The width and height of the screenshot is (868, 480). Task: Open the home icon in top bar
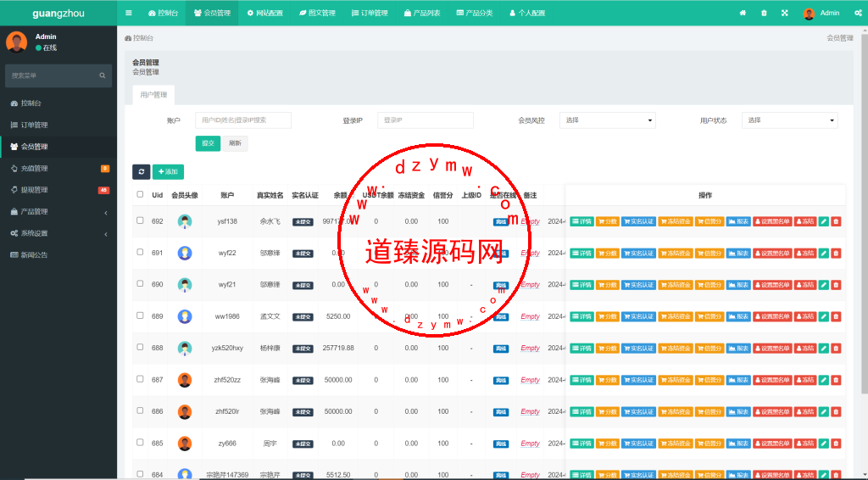click(743, 13)
